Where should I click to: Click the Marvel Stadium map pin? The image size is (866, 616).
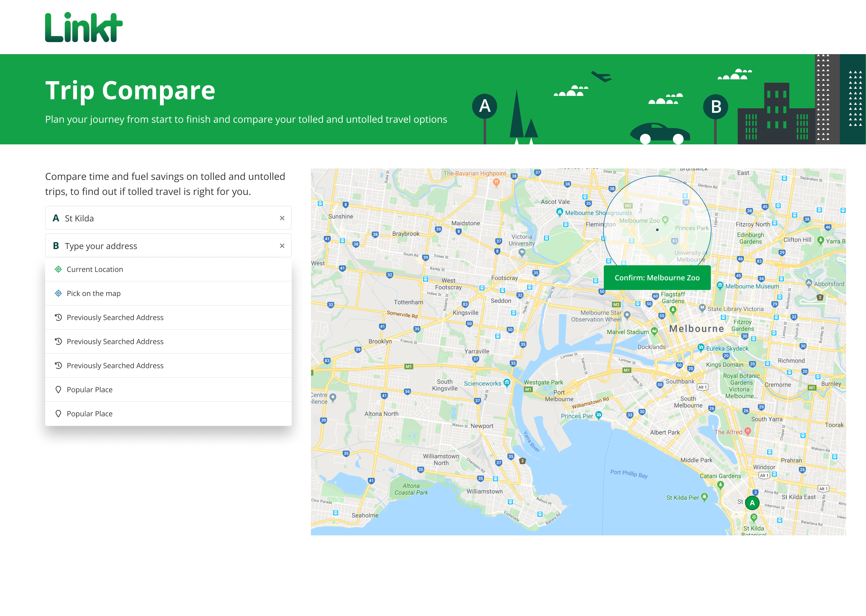coord(654,331)
